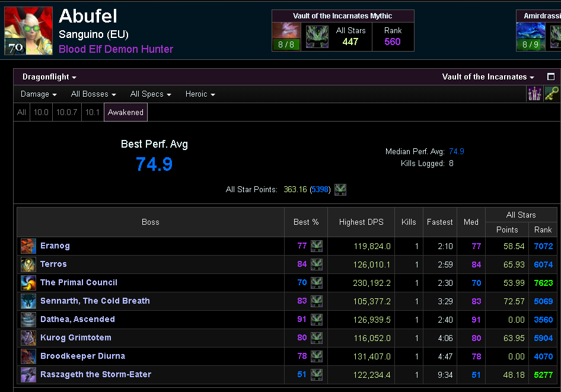Click the raid icon at right of toolbar
Image resolution: width=561 pixels, height=392 pixels.
pyautogui.click(x=534, y=94)
